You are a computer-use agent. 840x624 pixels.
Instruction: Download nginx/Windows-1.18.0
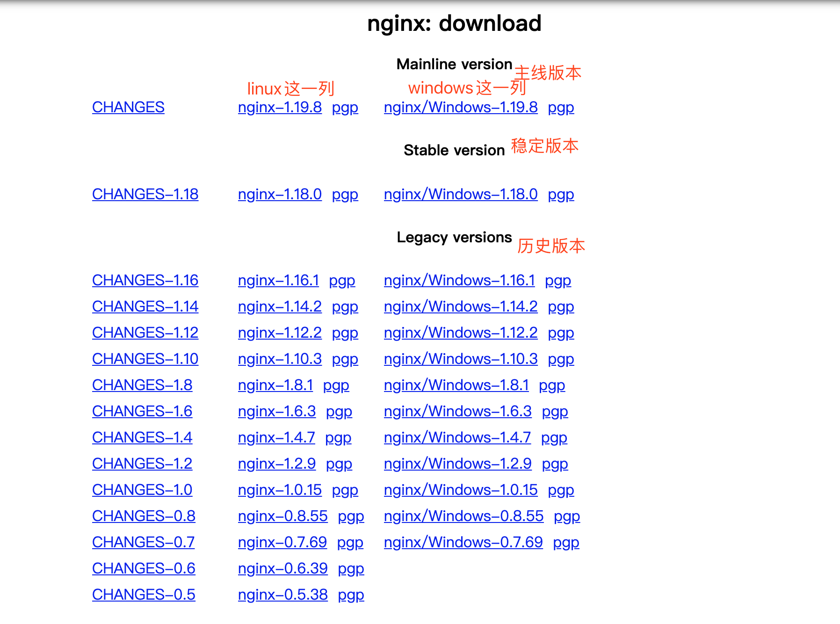(x=461, y=194)
